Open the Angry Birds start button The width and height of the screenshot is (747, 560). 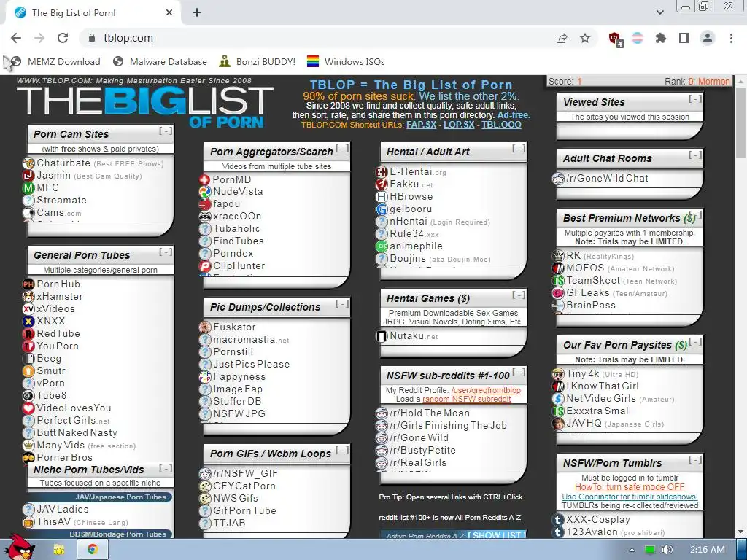coord(19,548)
